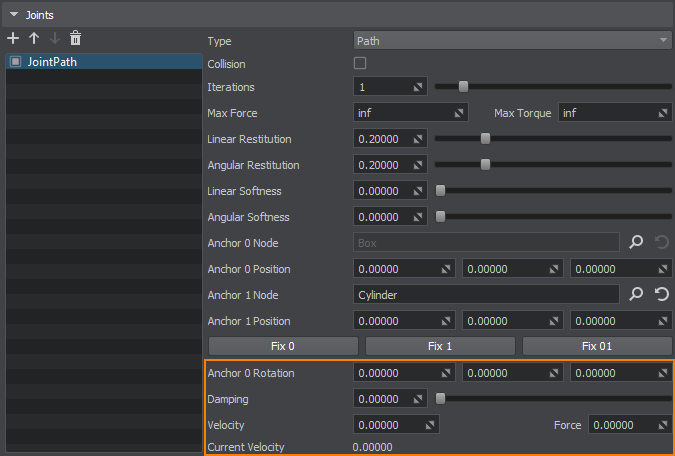This screenshot has height=456, width=675.
Task: Click the Anchor 1 Node search icon
Action: 636,294
